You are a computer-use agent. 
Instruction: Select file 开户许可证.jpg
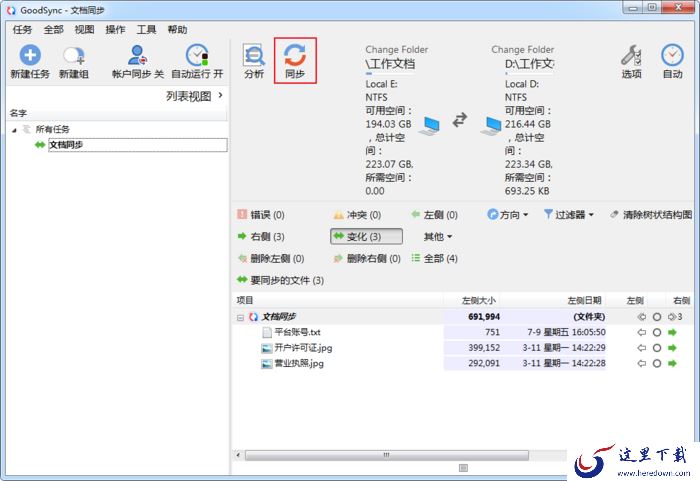coord(303,348)
